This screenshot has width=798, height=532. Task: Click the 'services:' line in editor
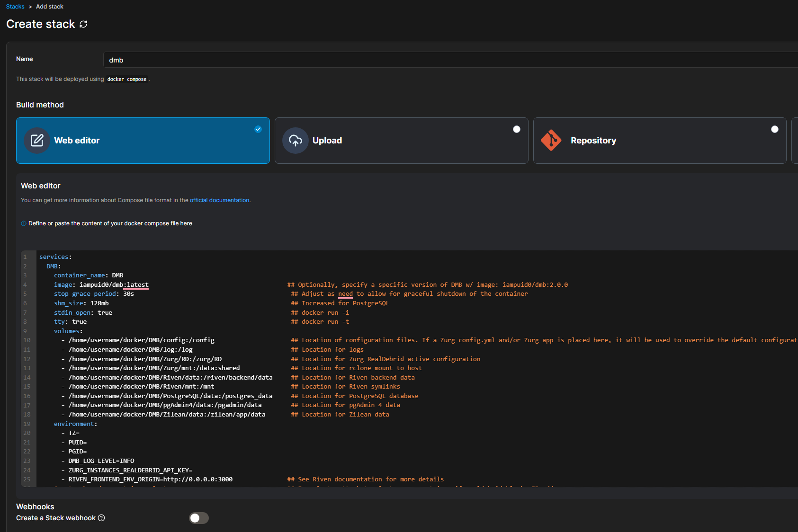click(x=55, y=257)
